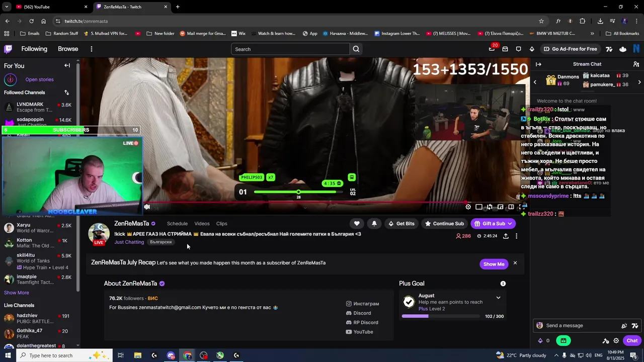Image resolution: width=644 pixels, height=362 pixels.
Task: Click channel points balance icon
Action: coord(540,340)
